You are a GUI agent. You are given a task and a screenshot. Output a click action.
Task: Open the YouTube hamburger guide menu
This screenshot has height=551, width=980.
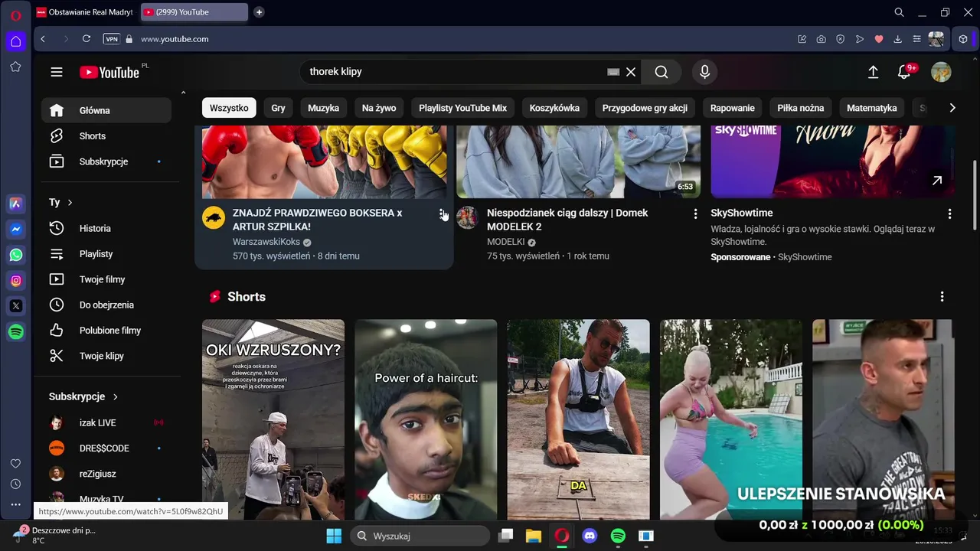[57, 72]
